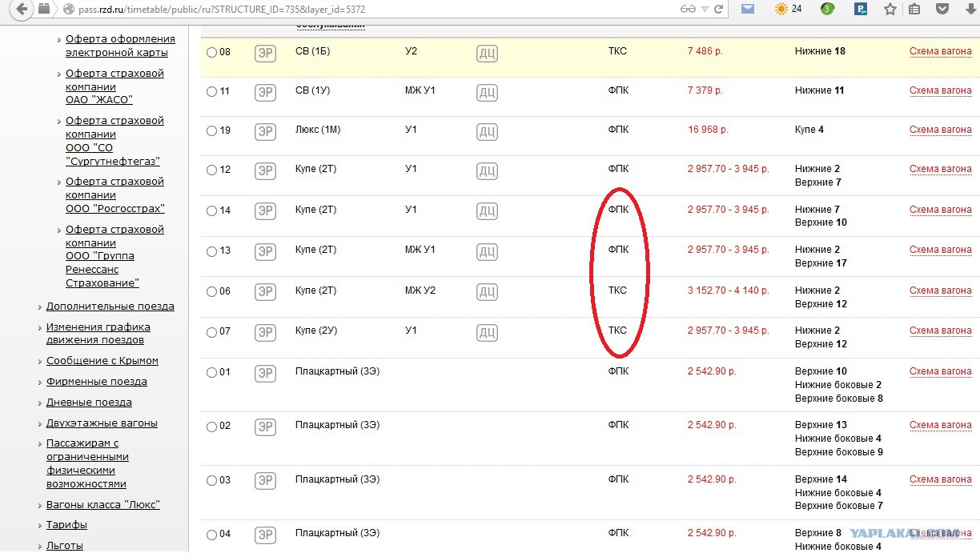The height and width of the screenshot is (557, 980).
Task: Open Двухэтажные вагоны sidebar item
Action: [102, 423]
